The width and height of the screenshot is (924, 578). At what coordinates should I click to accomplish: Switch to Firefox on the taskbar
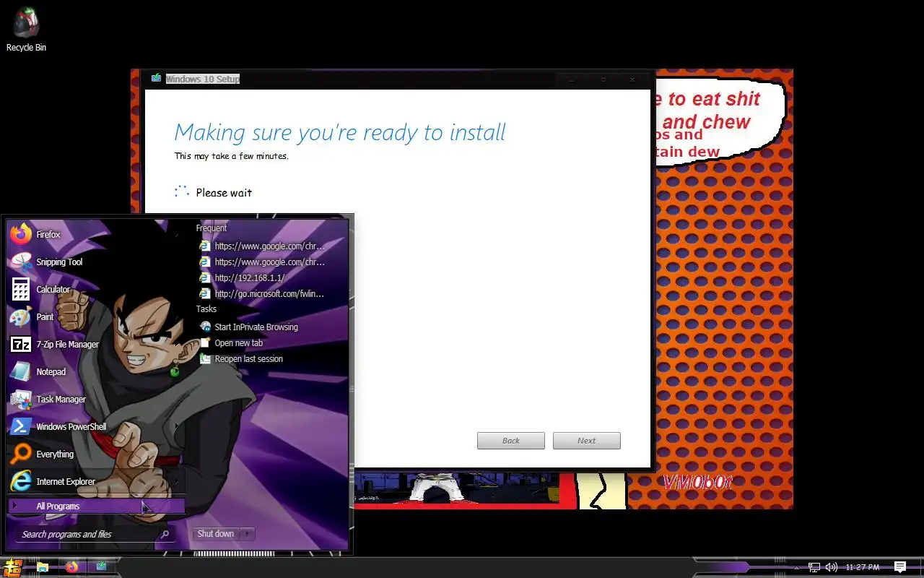pos(71,567)
